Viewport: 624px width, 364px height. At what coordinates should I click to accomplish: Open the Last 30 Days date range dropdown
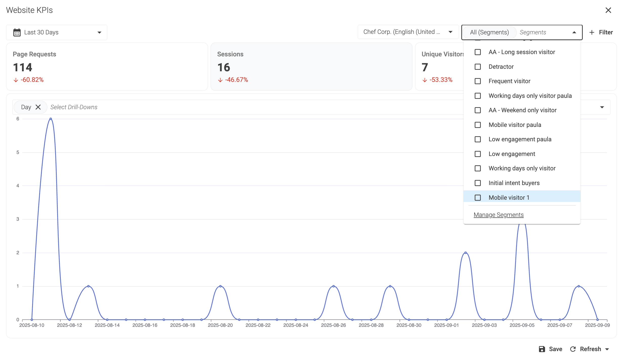point(57,32)
